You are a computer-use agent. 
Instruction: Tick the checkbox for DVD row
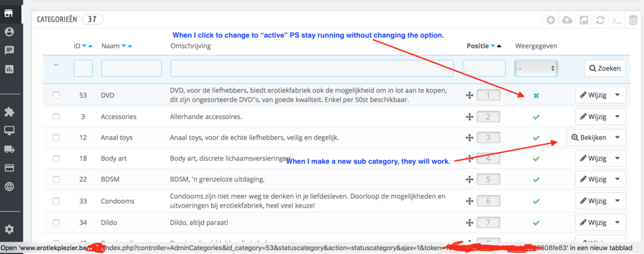(56, 95)
